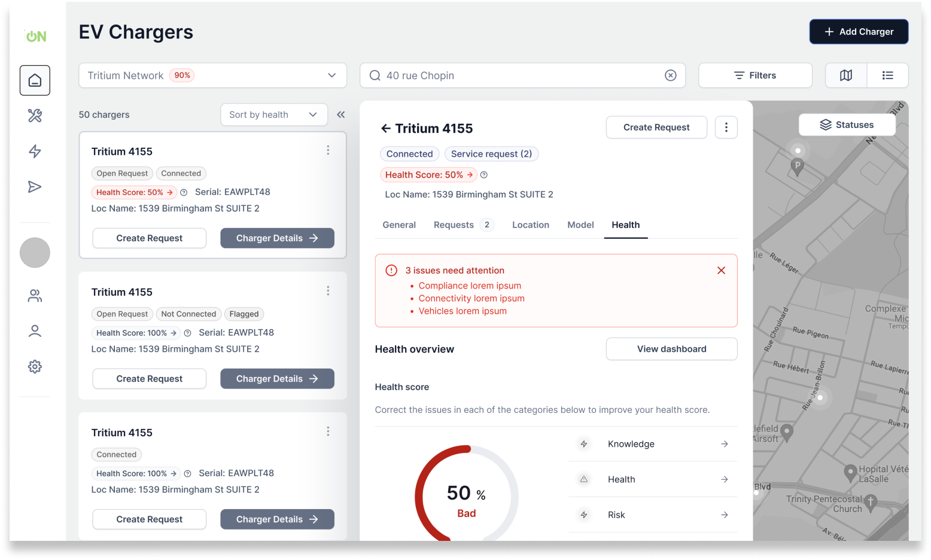931x560 pixels.
Task: Select the Health tab
Action: 626,225
